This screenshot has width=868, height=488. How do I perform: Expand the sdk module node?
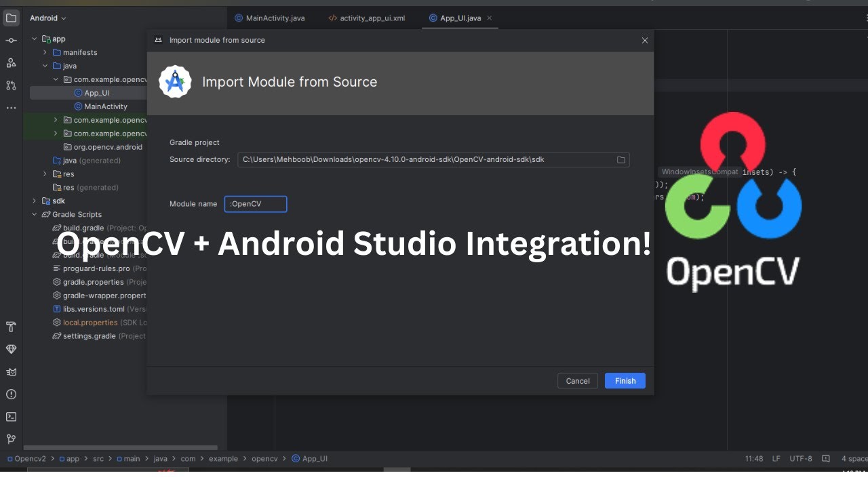coord(35,201)
